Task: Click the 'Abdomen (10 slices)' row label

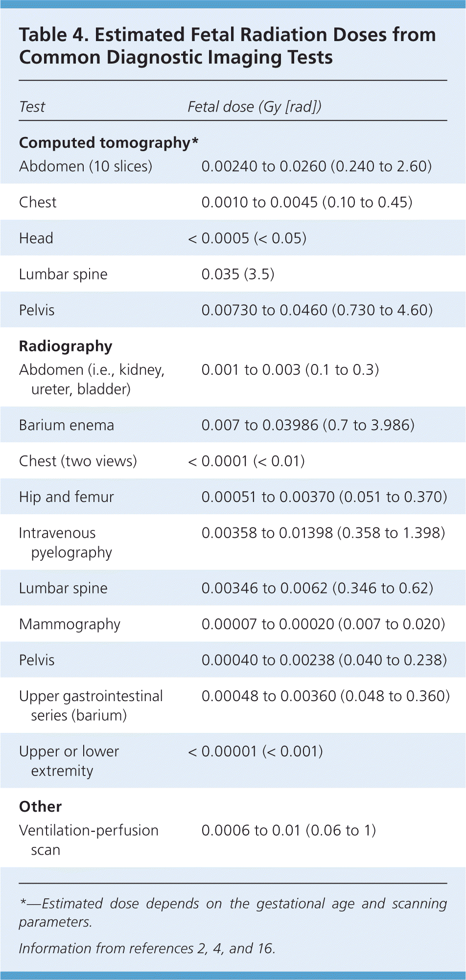Action: point(86,166)
